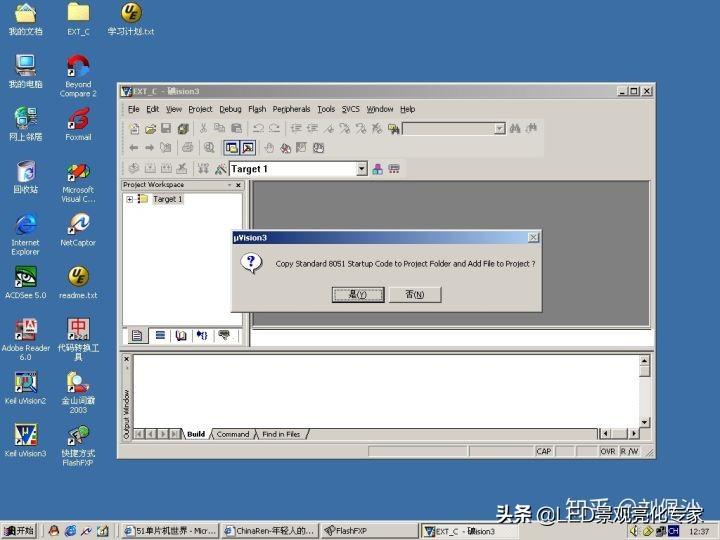720x540 pixels.
Task: Click the Insert Breakpoint hand icon
Action: pyautogui.click(x=269, y=148)
